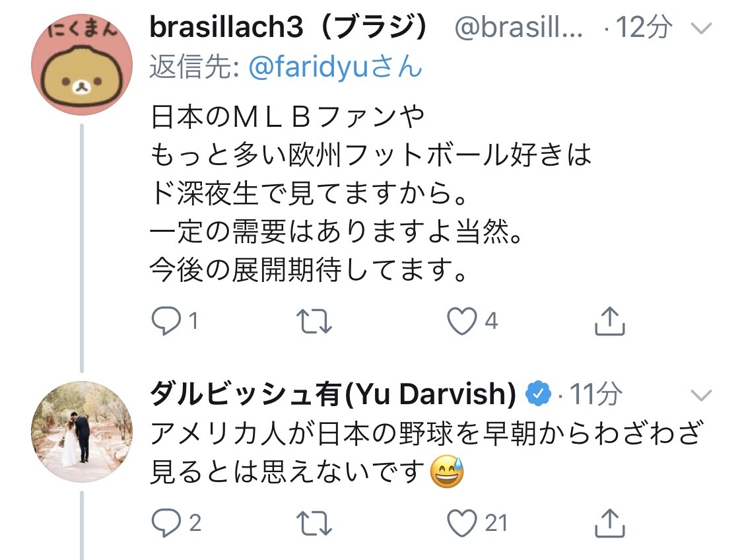The height and width of the screenshot is (560, 742).
Task: Like Yu Darvish's tweet with 21 likes
Action: [462, 522]
